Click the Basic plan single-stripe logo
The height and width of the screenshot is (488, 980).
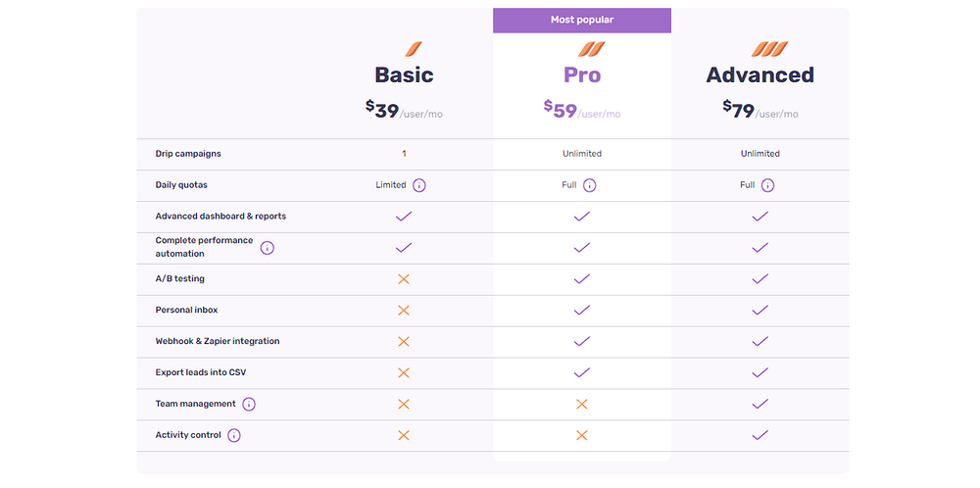pyautogui.click(x=413, y=49)
